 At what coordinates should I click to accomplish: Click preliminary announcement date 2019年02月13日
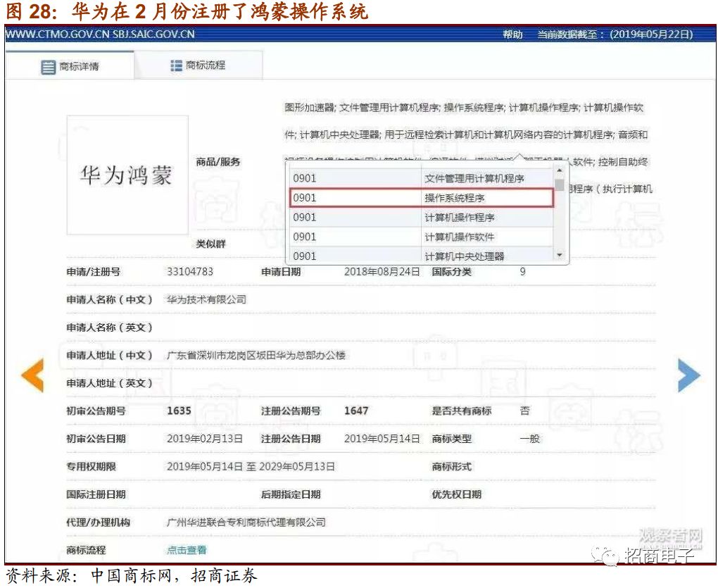205,439
